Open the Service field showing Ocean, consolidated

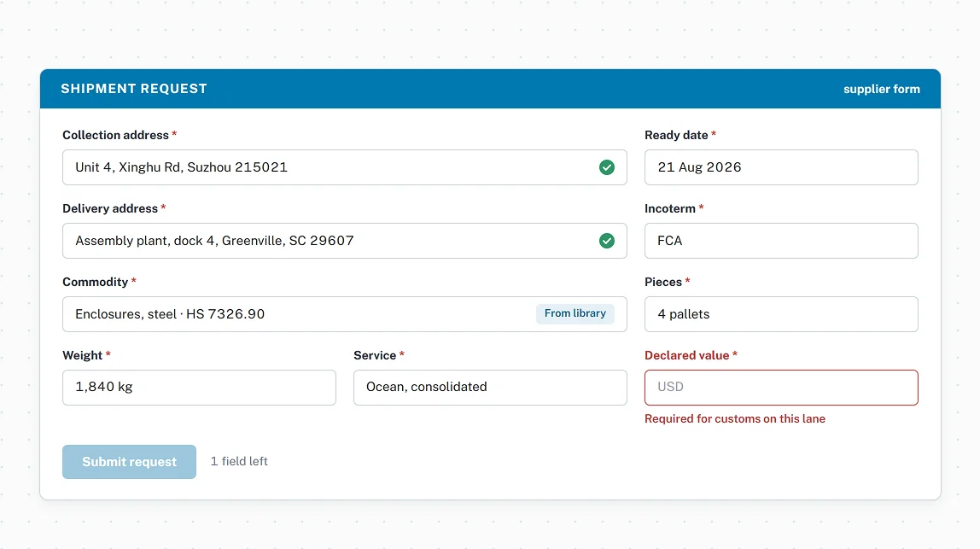[490, 387]
